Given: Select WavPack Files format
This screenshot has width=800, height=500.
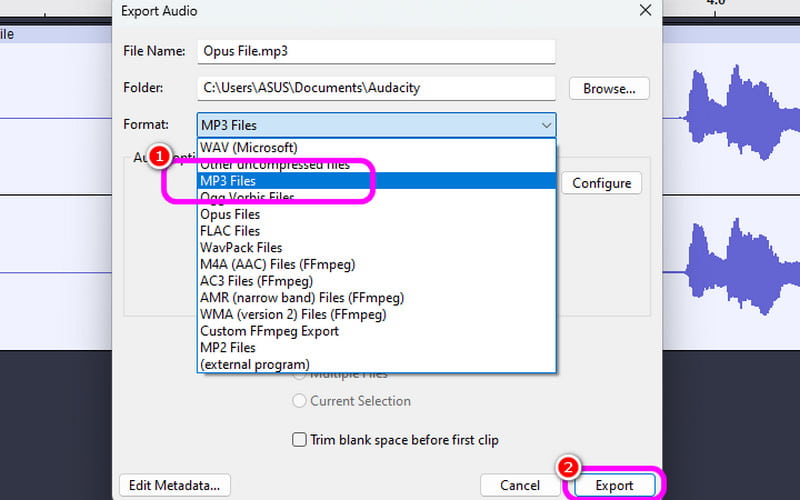Looking at the screenshot, I should (377, 247).
